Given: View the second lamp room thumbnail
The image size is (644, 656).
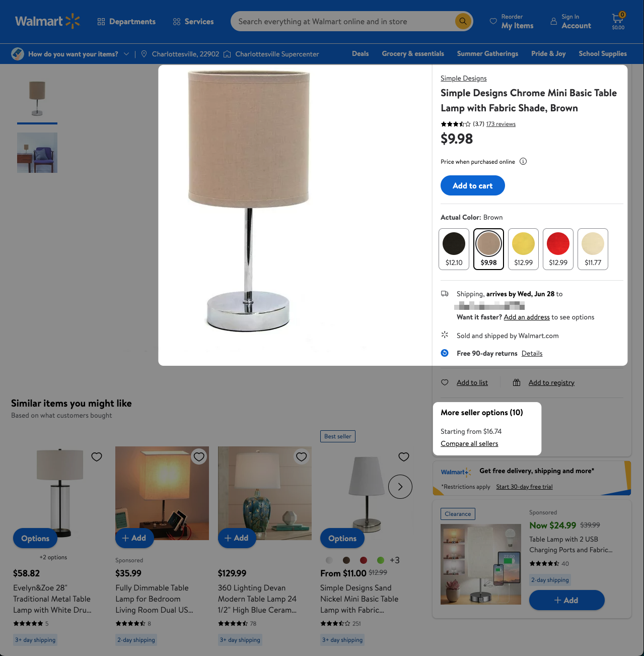Looking at the screenshot, I should 37,153.
